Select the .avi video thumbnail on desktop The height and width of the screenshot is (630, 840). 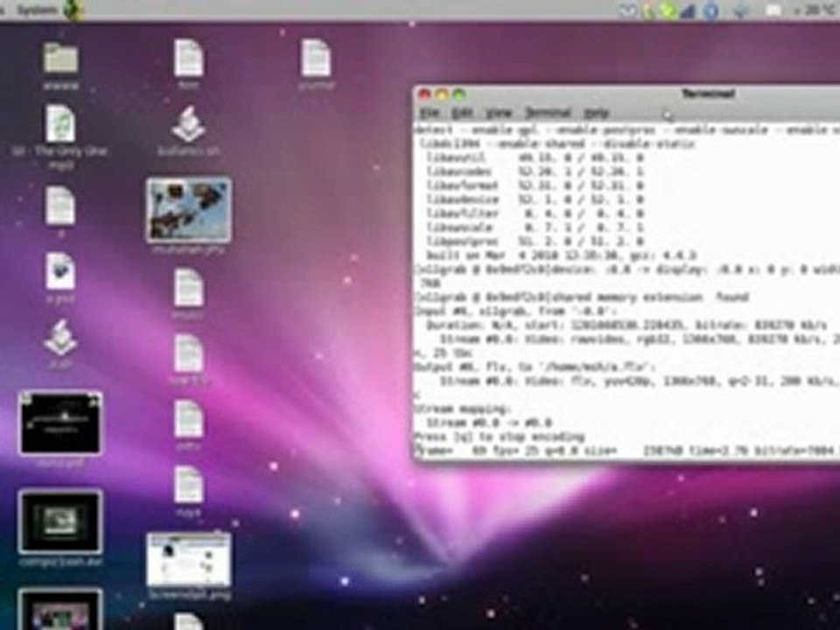pyautogui.click(x=60, y=521)
